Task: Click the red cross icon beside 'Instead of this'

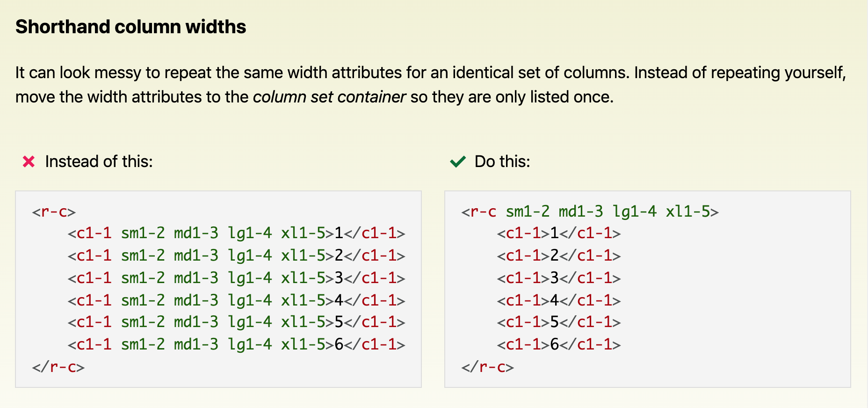Action: pyautogui.click(x=29, y=162)
